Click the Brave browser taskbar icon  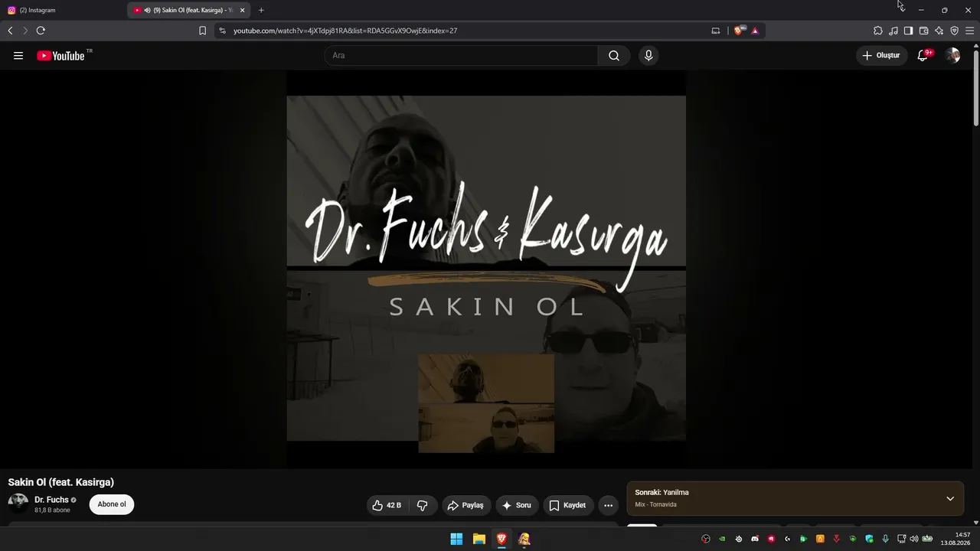pos(501,539)
